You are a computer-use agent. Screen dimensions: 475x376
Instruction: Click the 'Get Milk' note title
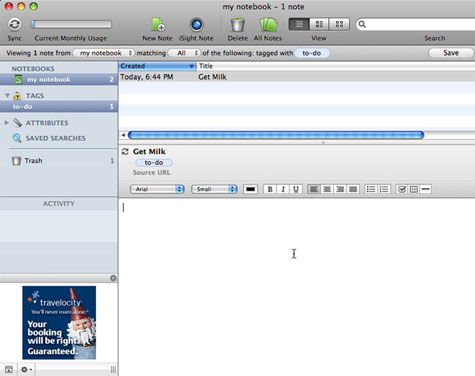(149, 152)
